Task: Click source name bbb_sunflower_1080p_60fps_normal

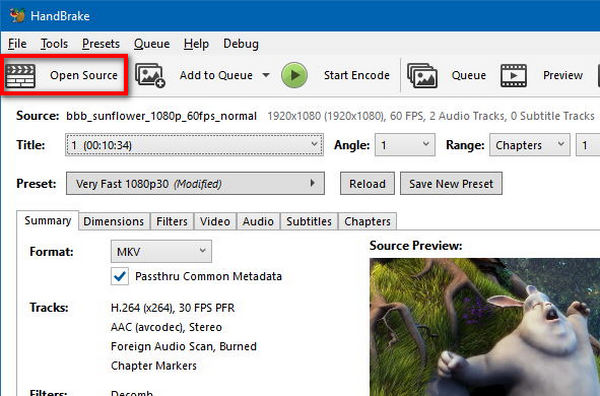Action: (161, 116)
